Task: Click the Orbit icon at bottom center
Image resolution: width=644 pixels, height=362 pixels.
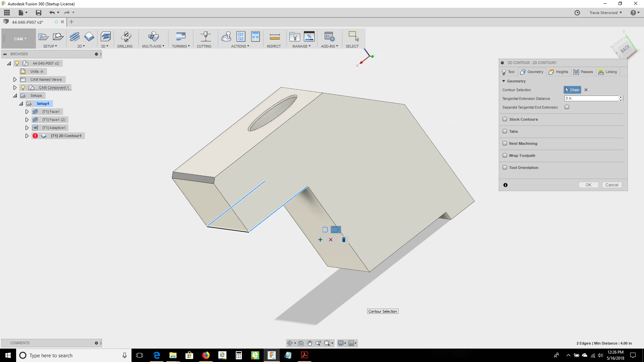Action: click(290, 343)
